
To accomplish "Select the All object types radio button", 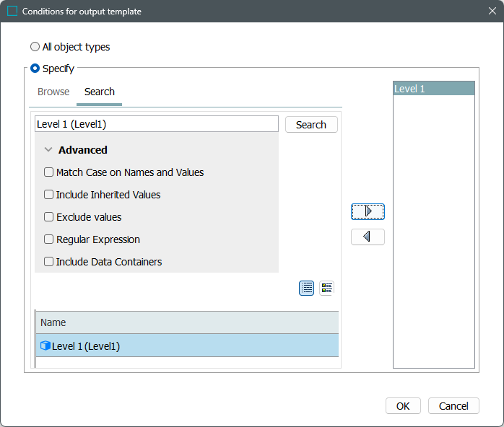I will (x=35, y=47).
